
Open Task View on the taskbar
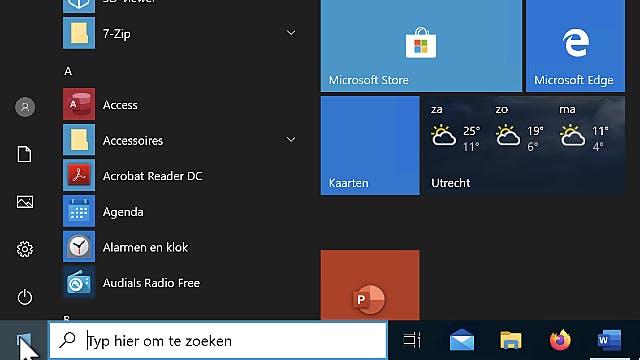(x=412, y=340)
